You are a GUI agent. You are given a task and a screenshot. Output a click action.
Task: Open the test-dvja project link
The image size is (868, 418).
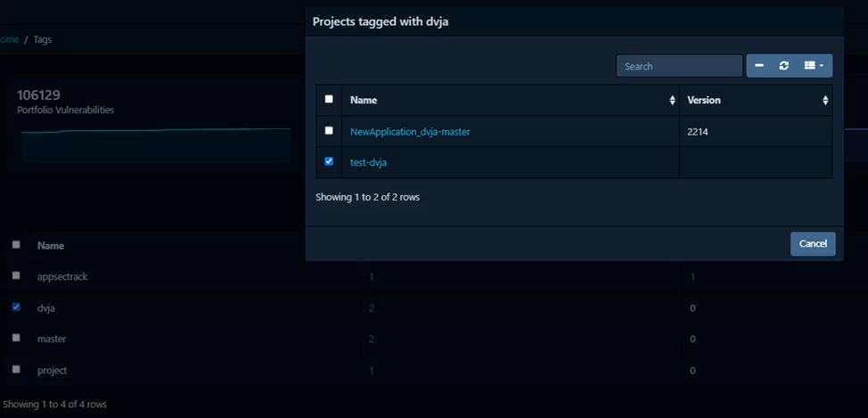coord(368,163)
